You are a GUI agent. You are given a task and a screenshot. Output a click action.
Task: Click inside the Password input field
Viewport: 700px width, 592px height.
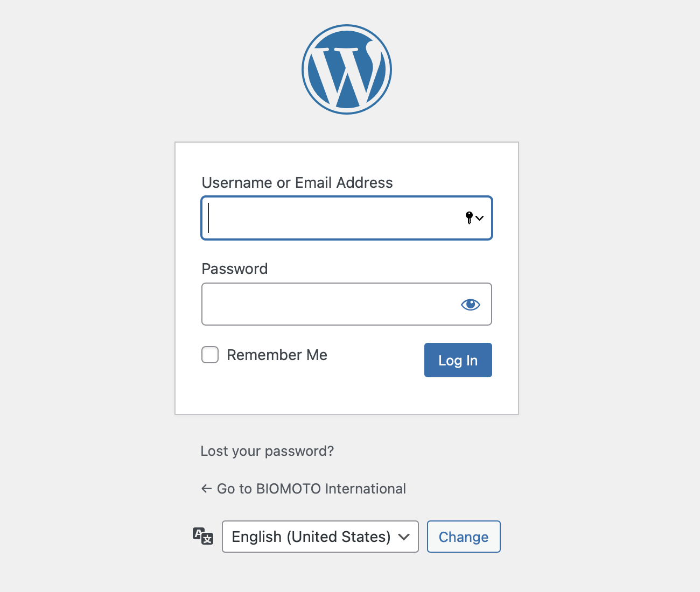tap(328, 304)
